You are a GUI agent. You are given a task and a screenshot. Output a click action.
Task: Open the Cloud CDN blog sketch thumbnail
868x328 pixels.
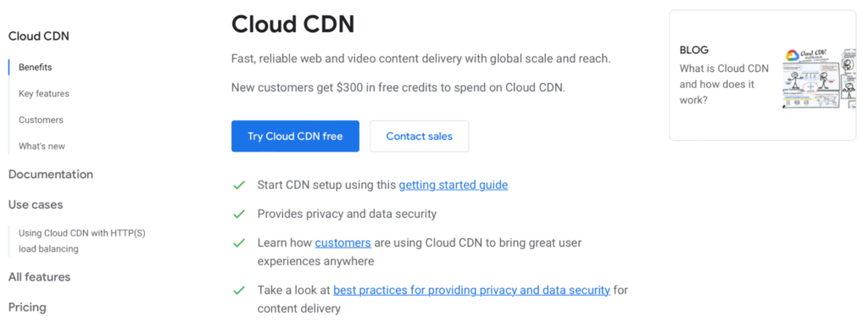[x=819, y=77]
